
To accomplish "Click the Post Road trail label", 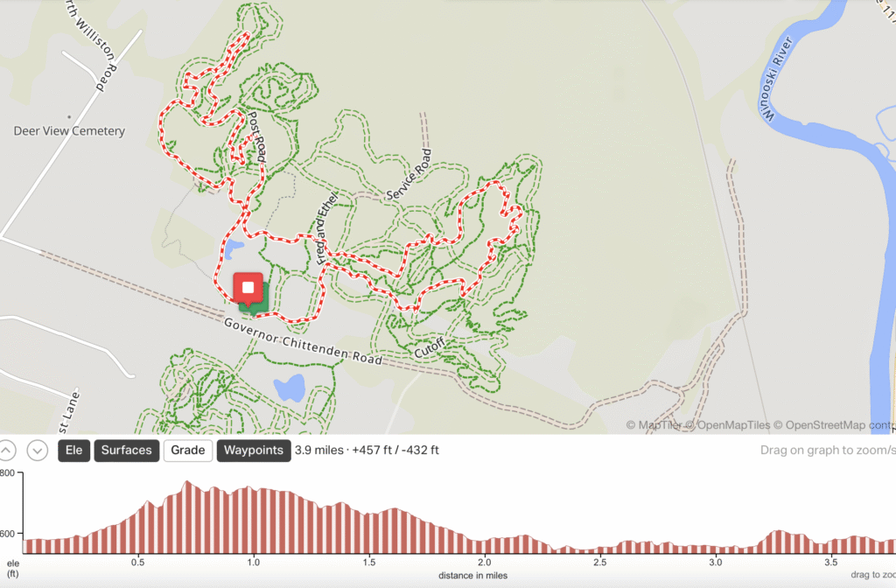I will [x=256, y=136].
